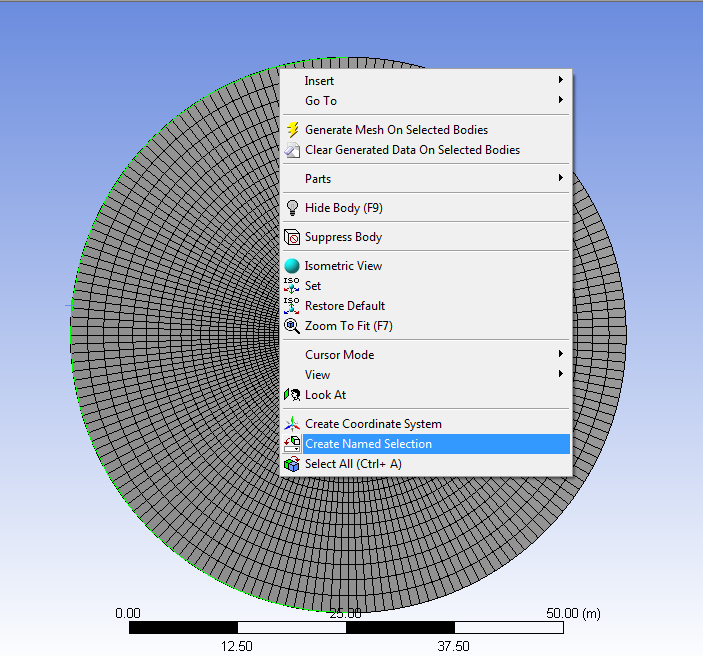
Task: Select Select All (Ctrl+ A)
Action: (426, 464)
